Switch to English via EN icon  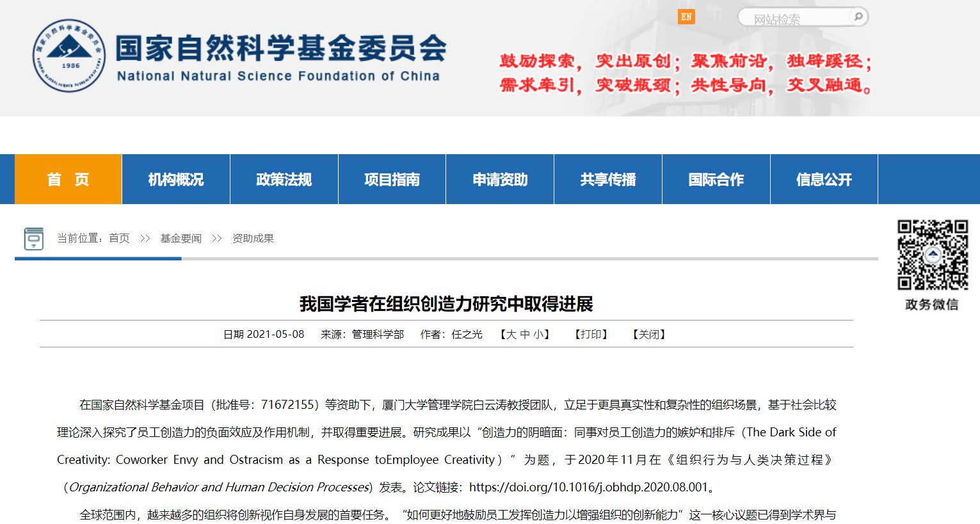coord(686,17)
